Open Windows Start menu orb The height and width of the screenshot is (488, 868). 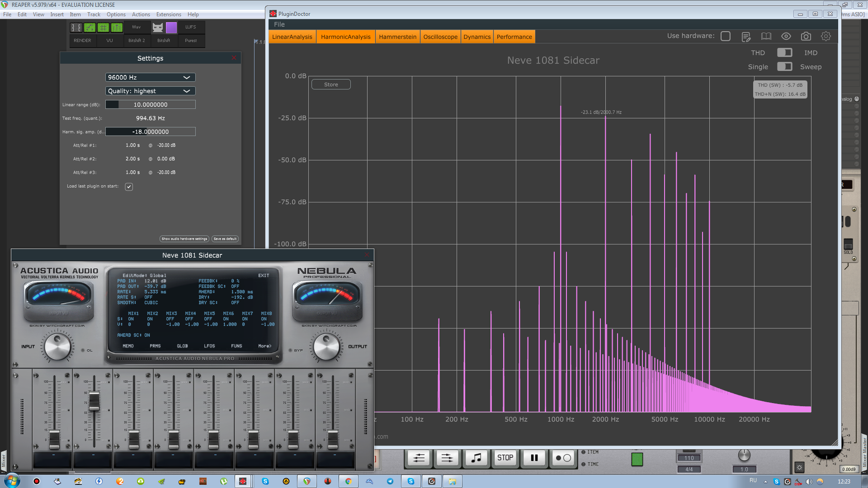click(x=12, y=481)
